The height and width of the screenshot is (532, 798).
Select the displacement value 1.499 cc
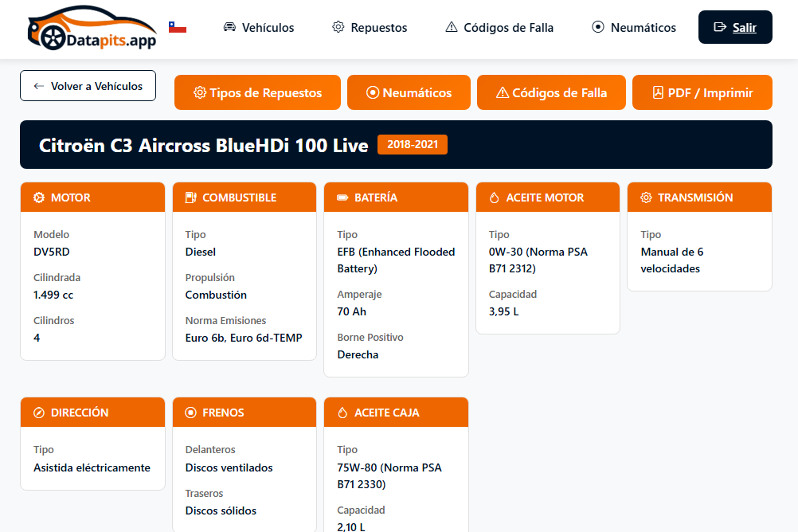click(x=53, y=295)
